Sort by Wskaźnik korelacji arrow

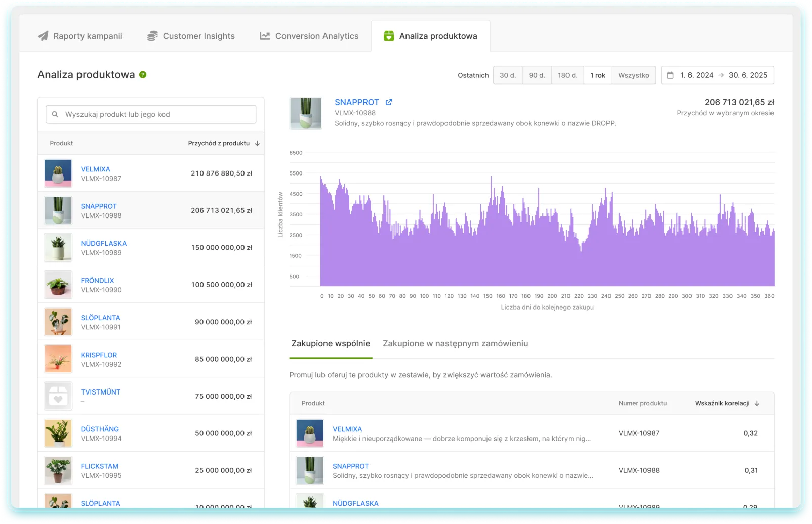(756, 403)
